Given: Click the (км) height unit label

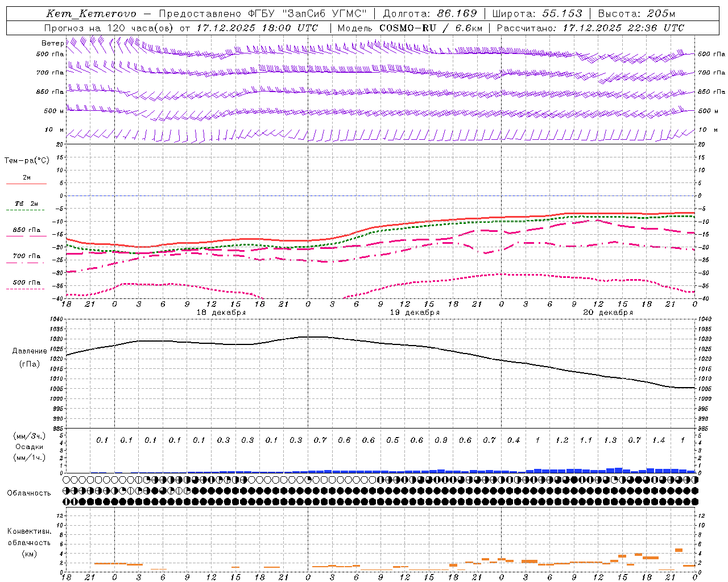Looking at the screenshot, I should pos(29,554).
